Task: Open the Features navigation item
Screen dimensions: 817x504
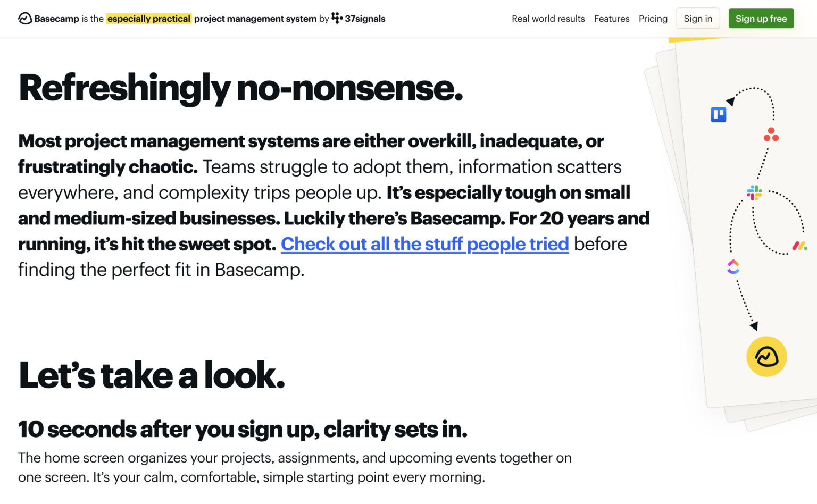Action: [612, 18]
